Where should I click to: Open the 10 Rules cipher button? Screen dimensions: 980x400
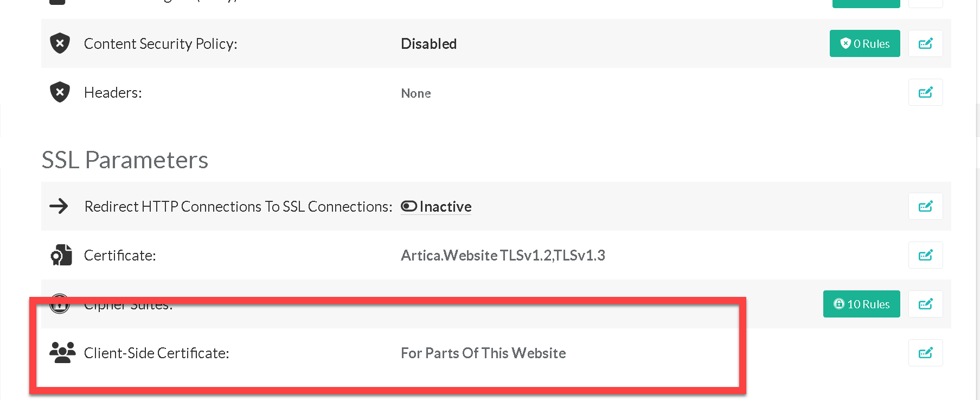861,304
